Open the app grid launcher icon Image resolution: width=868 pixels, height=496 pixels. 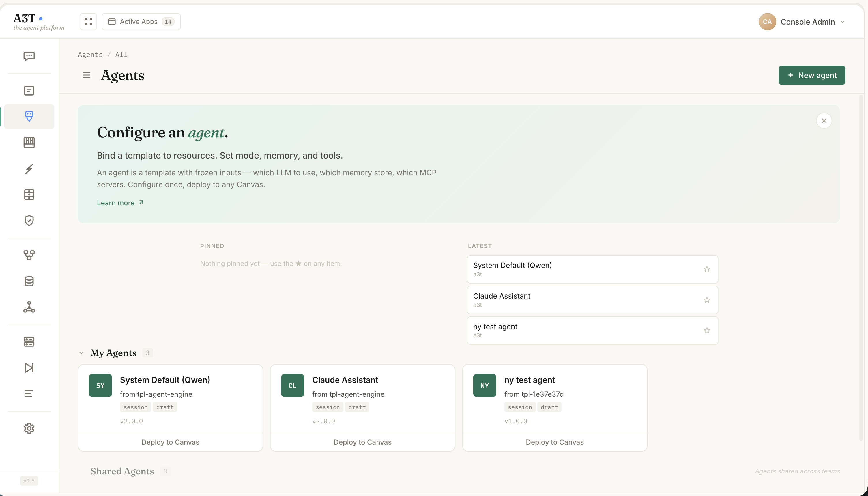88,21
